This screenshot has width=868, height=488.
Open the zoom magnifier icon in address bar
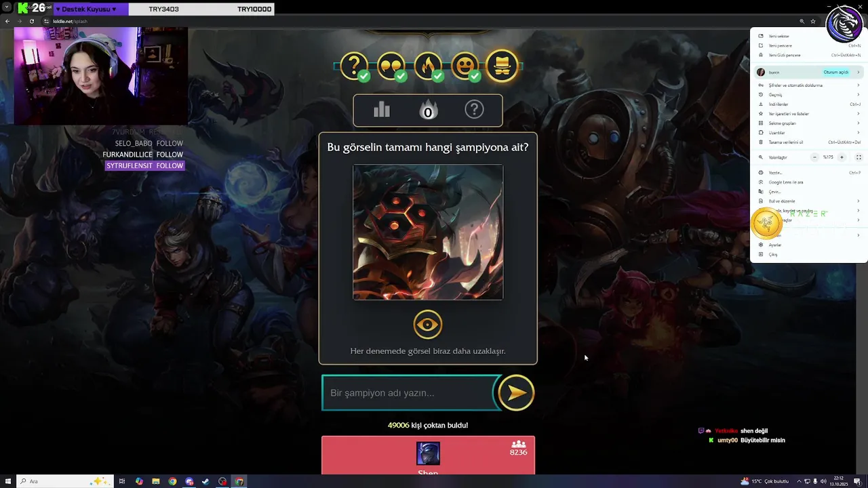pos(802,21)
